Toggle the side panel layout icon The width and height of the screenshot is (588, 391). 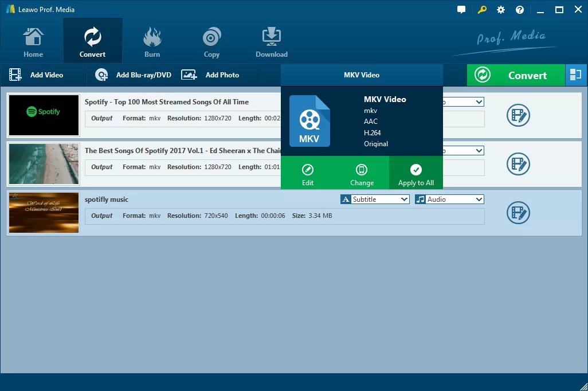(576, 75)
